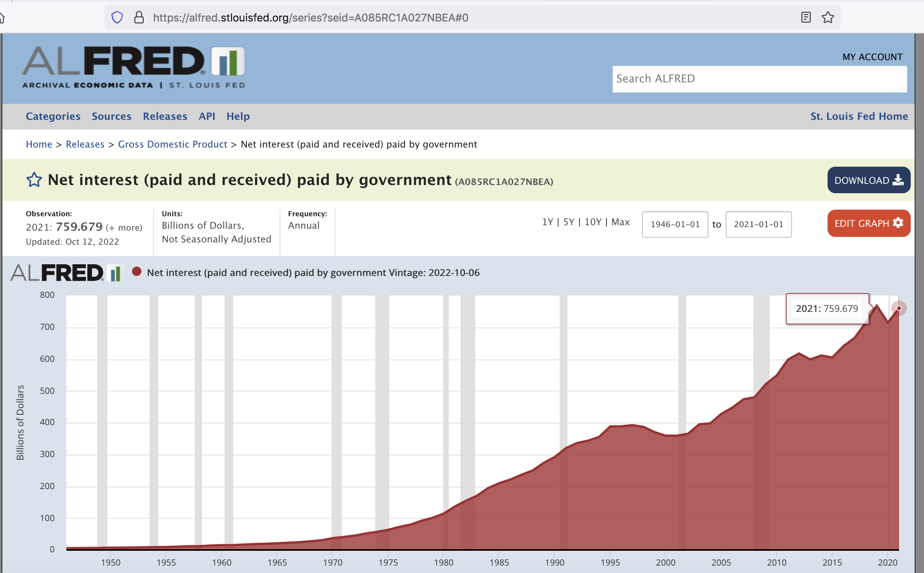This screenshot has height=573, width=924.
Task: Click the end date field 2021-01-01
Action: tap(758, 224)
